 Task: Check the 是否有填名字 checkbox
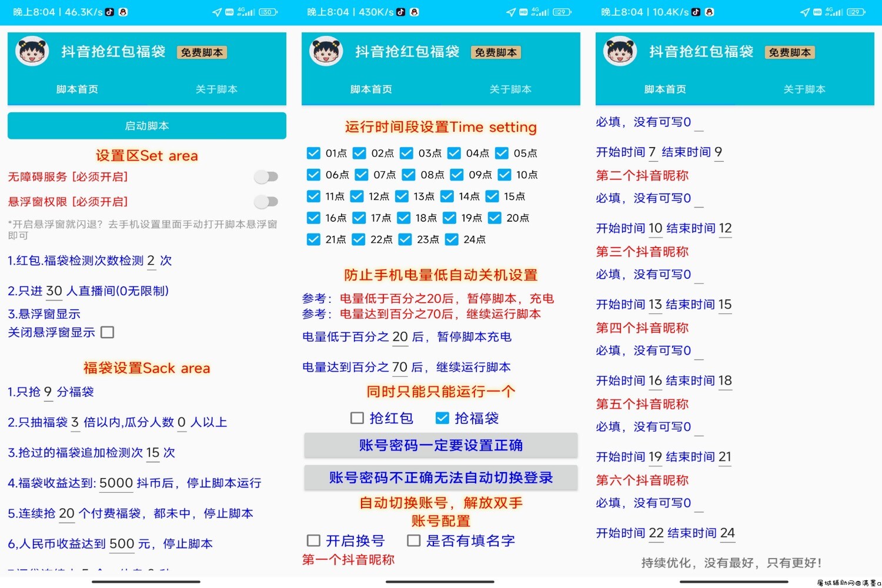coord(414,540)
